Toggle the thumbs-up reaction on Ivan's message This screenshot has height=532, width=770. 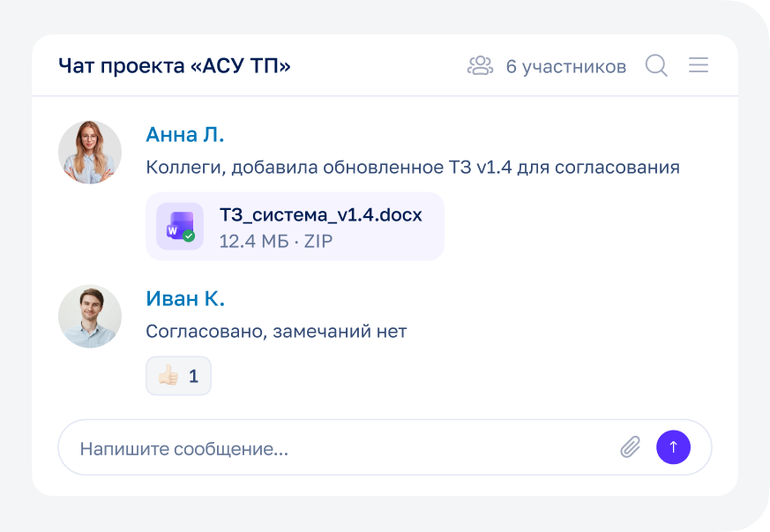tap(179, 376)
